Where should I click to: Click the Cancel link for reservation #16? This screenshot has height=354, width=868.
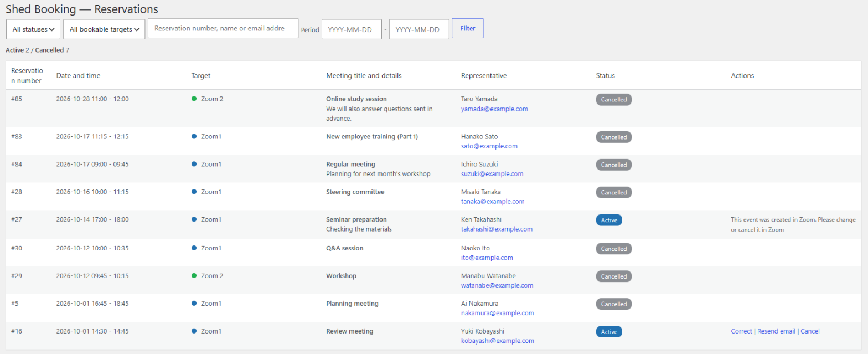coord(810,331)
